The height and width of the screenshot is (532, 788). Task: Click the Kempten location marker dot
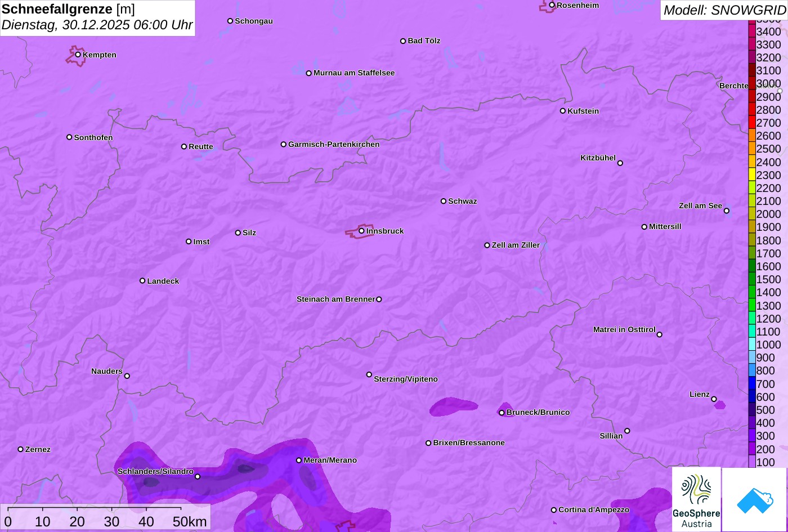pyautogui.click(x=78, y=55)
